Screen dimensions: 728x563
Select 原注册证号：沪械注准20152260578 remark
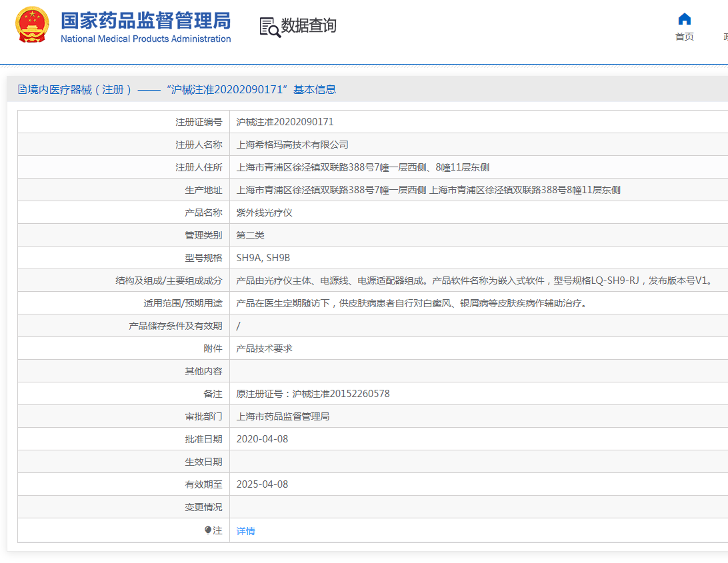[x=313, y=394]
